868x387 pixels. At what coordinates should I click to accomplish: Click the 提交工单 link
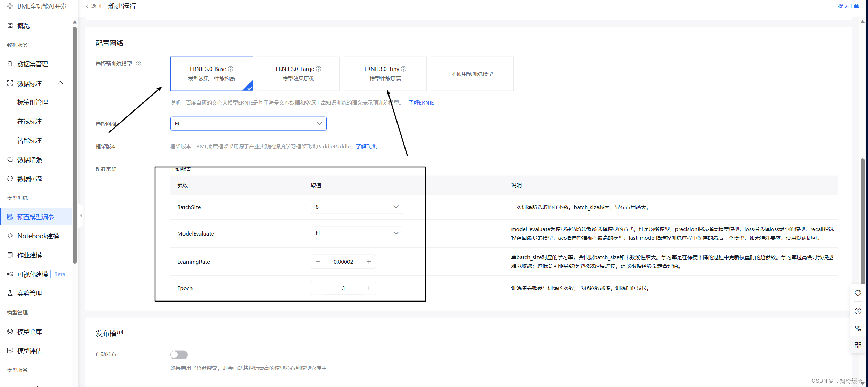click(848, 6)
